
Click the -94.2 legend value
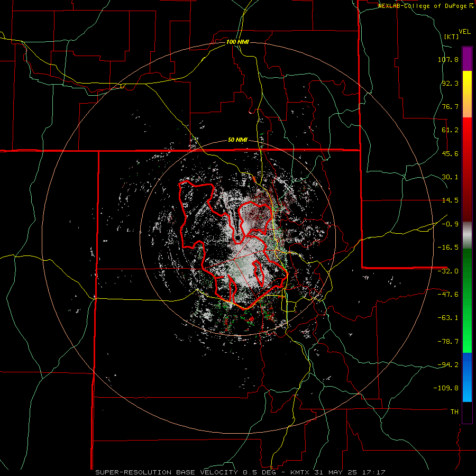(x=448, y=364)
